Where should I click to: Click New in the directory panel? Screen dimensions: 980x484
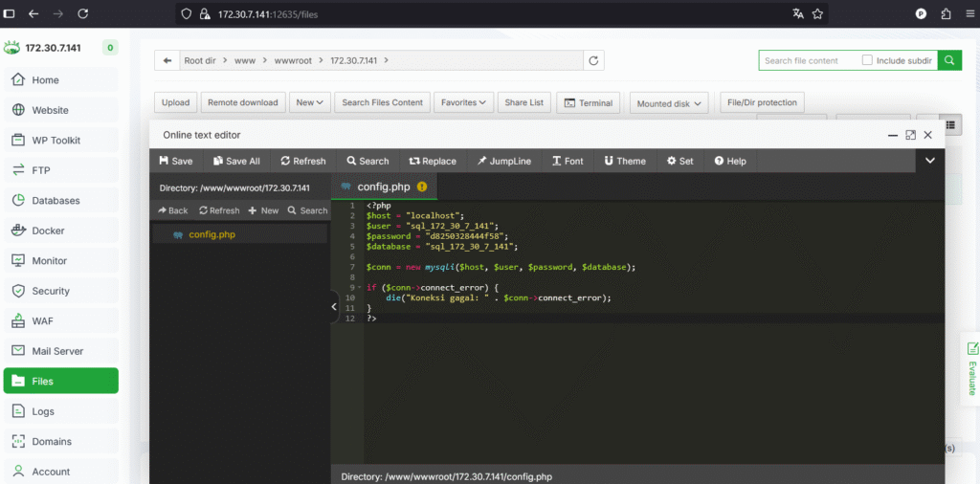pyautogui.click(x=263, y=210)
